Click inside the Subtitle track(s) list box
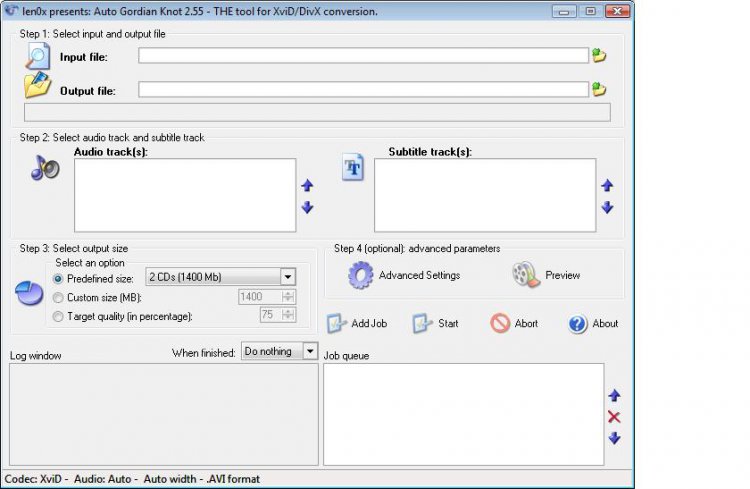This screenshot has width=750, height=489. click(x=485, y=195)
